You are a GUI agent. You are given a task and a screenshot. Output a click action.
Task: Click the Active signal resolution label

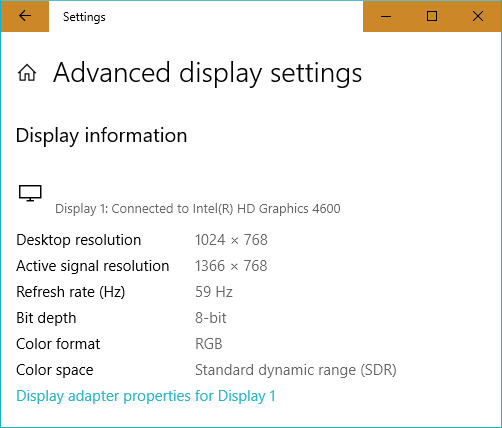tap(93, 266)
